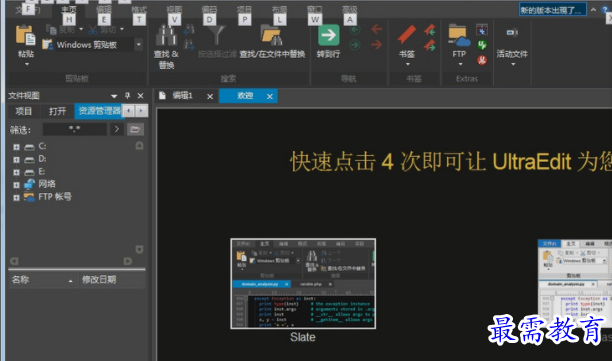Click the green Go to Line arrow
This screenshot has height=361, width=612.
coord(328,36)
